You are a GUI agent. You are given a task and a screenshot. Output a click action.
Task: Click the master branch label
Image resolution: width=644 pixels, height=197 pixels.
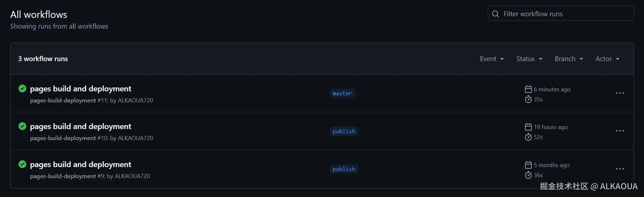point(342,94)
